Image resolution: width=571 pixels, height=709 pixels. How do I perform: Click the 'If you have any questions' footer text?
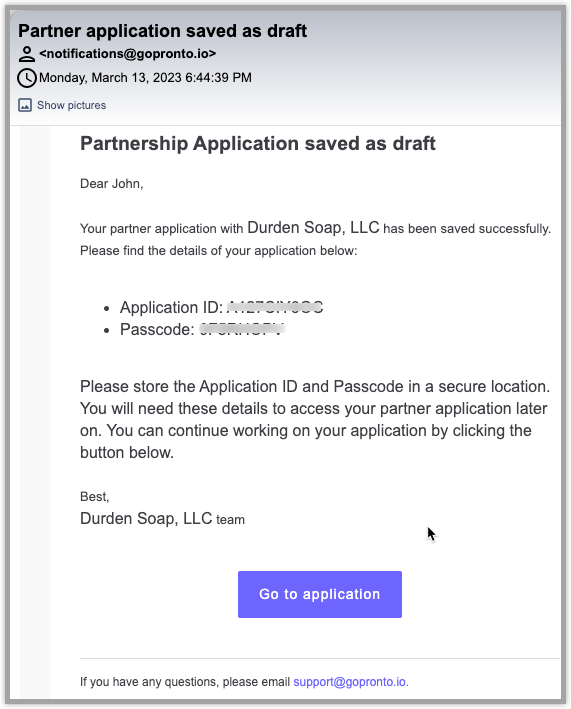click(185, 681)
